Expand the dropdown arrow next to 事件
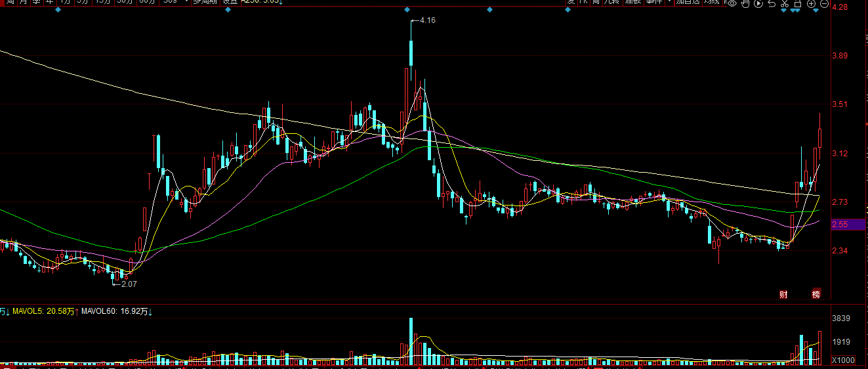The height and width of the screenshot is (369, 868). point(669,2)
